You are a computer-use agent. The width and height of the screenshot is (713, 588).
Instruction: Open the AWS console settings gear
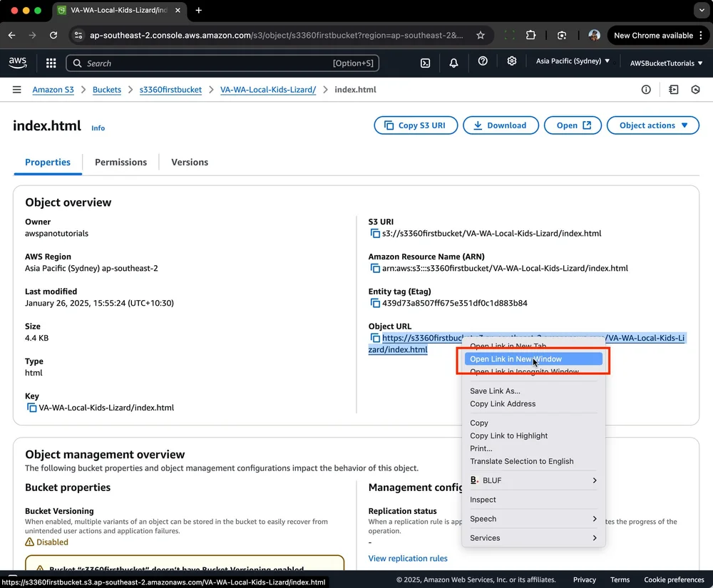pyautogui.click(x=511, y=61)
